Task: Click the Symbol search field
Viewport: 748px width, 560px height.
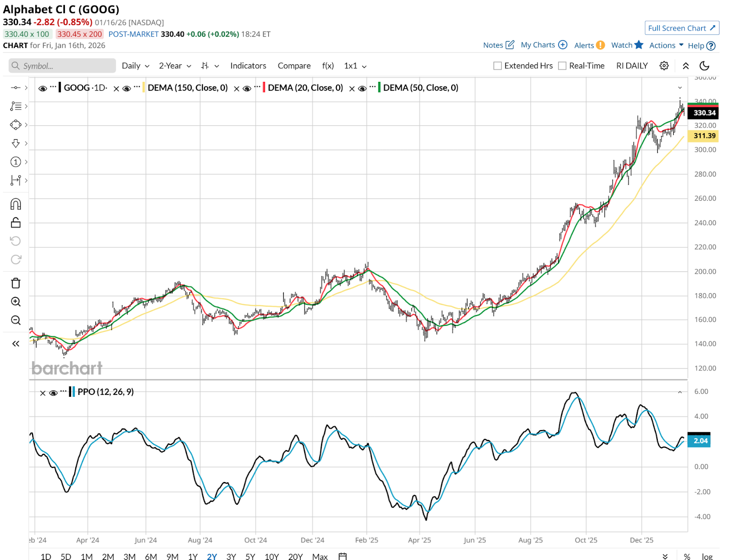Action: (62, 66)
